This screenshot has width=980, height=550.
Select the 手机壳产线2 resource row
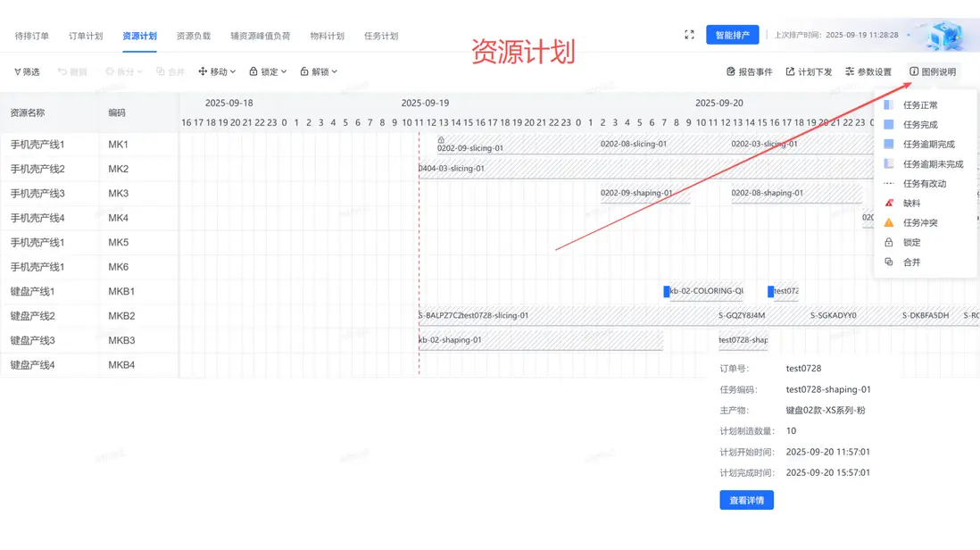click(x=89, y=169)
